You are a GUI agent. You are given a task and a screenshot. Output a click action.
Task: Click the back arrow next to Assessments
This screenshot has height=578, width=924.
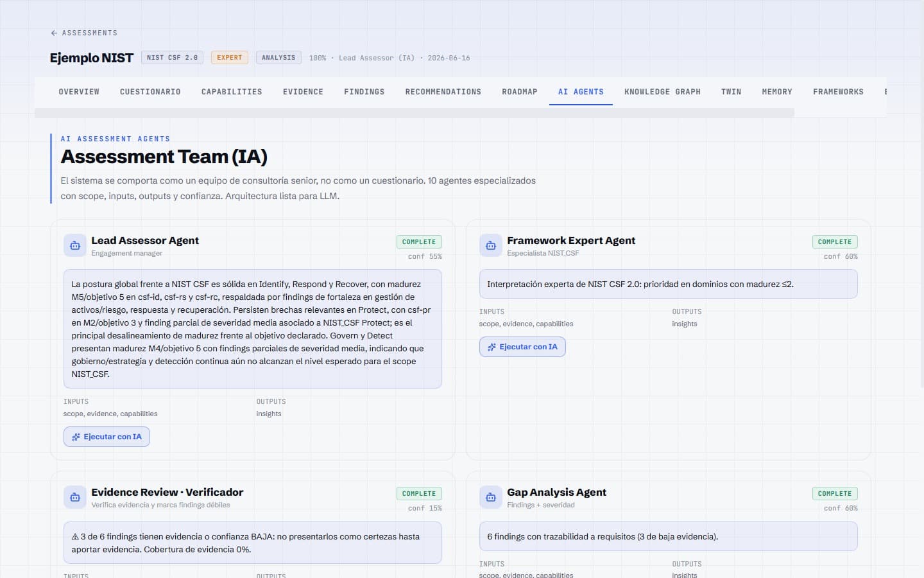pos(54,33)
